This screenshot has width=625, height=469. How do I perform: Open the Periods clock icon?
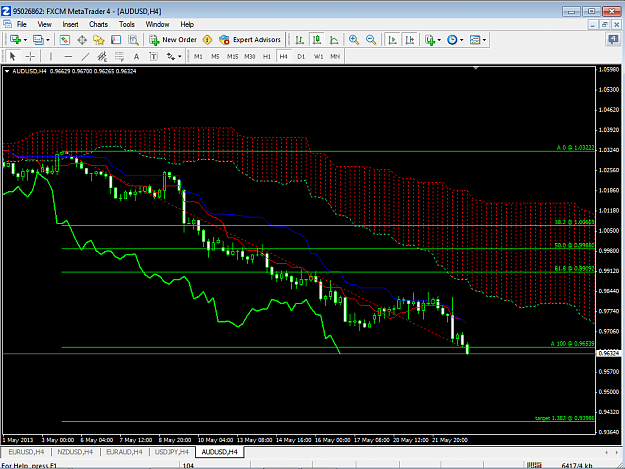point(452,39)
